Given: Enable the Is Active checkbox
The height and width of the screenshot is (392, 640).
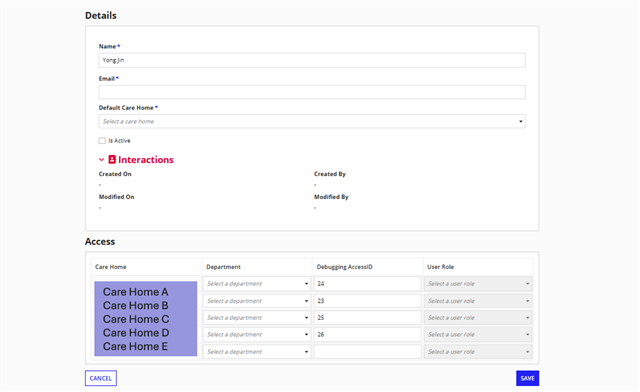Looking at the screenshot, I should [x=102, y=141].
